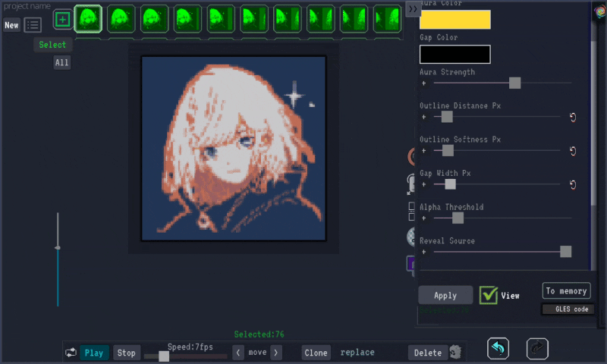
Task: Click the plus beside Aura Strength
Action: coord(424,83)
